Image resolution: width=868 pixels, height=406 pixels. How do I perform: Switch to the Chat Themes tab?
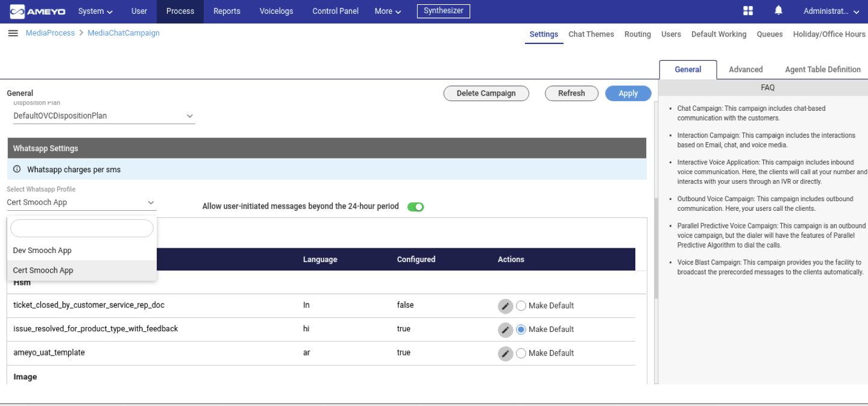pyautogui.click(x=591, y=34)
